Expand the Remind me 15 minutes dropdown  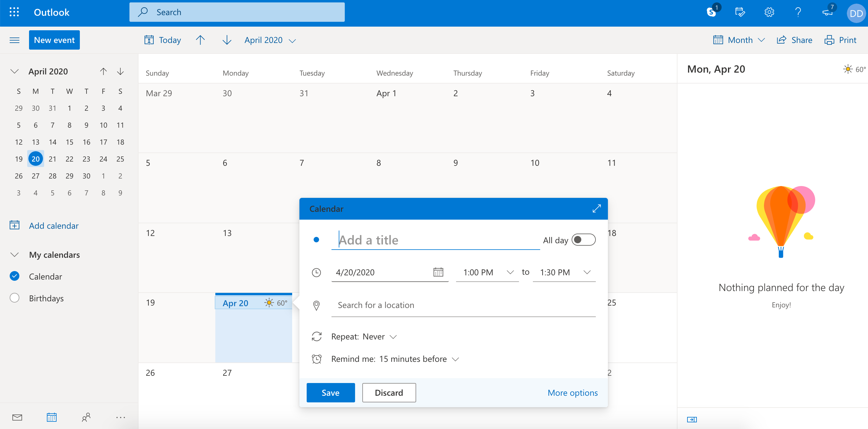456,359
